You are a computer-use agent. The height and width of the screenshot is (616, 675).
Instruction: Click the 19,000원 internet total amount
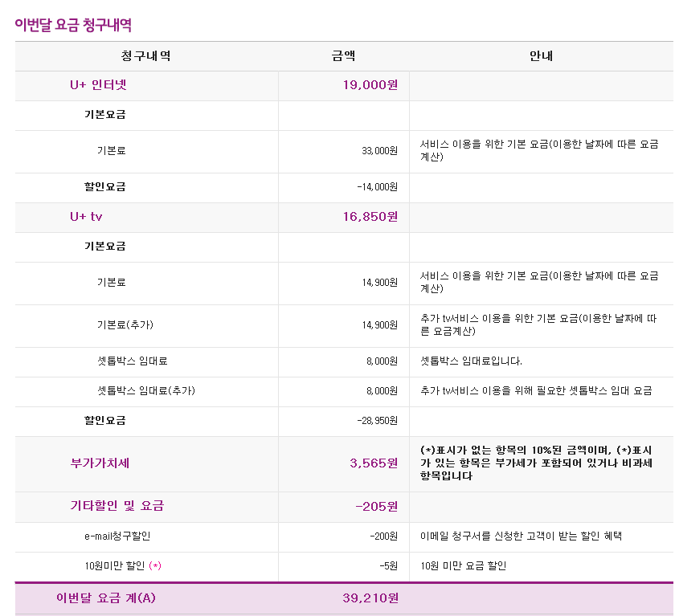coord(370,85)
